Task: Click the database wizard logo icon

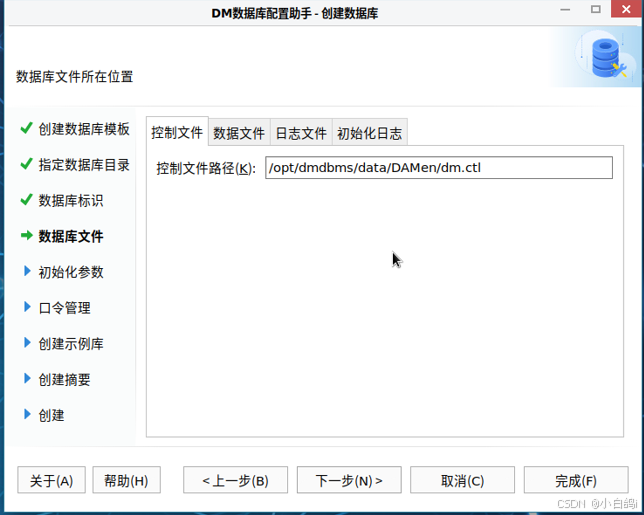Action: 608,58
